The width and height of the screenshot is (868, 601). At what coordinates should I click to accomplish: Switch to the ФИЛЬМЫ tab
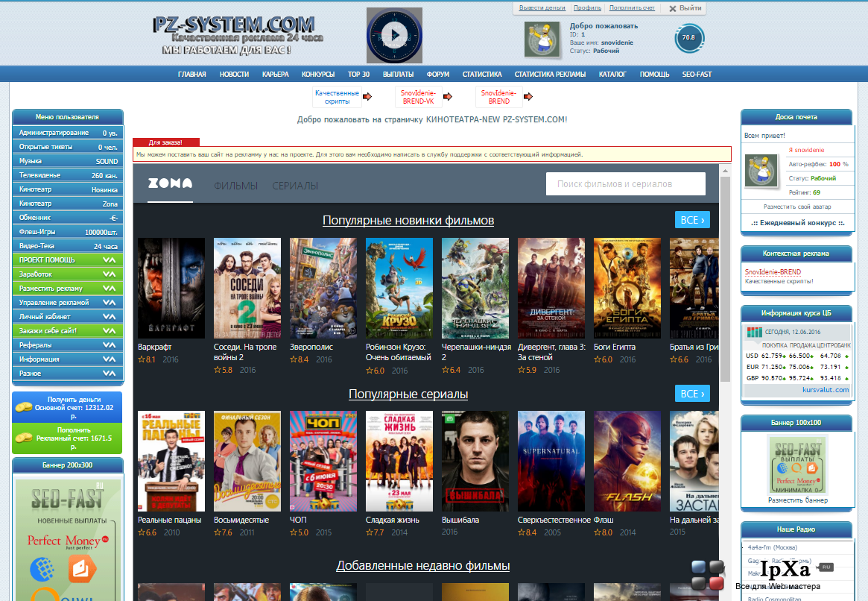tap(236, 186)
